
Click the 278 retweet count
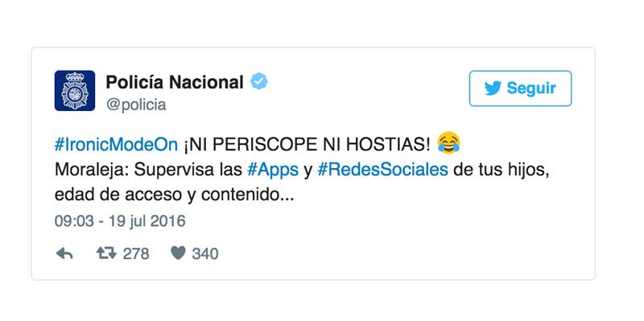click(x=136, y=253)
